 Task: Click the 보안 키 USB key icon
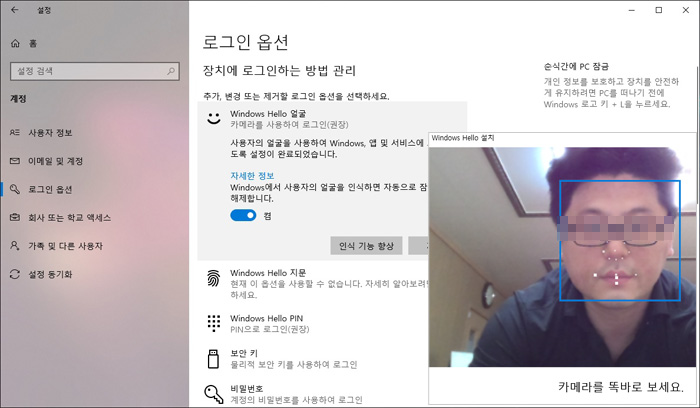214,359
